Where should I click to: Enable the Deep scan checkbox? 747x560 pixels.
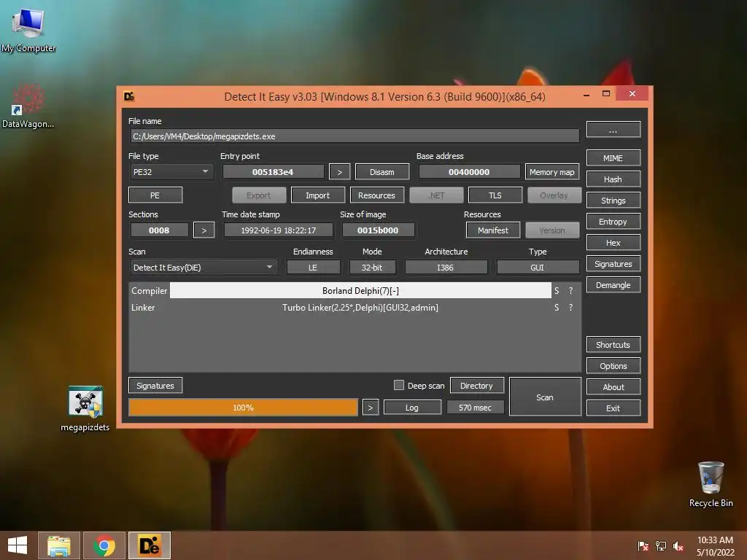click(x=399, y=385)
